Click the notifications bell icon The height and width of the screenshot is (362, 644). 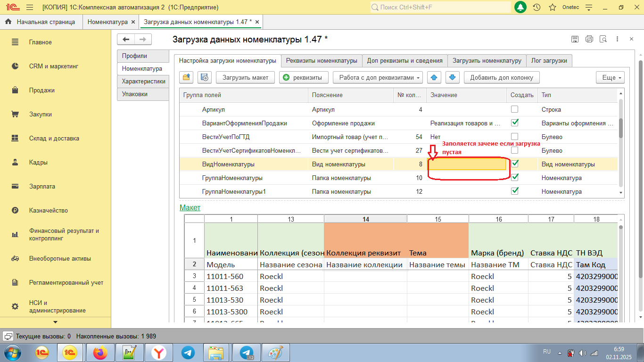[x=520, y=8]
